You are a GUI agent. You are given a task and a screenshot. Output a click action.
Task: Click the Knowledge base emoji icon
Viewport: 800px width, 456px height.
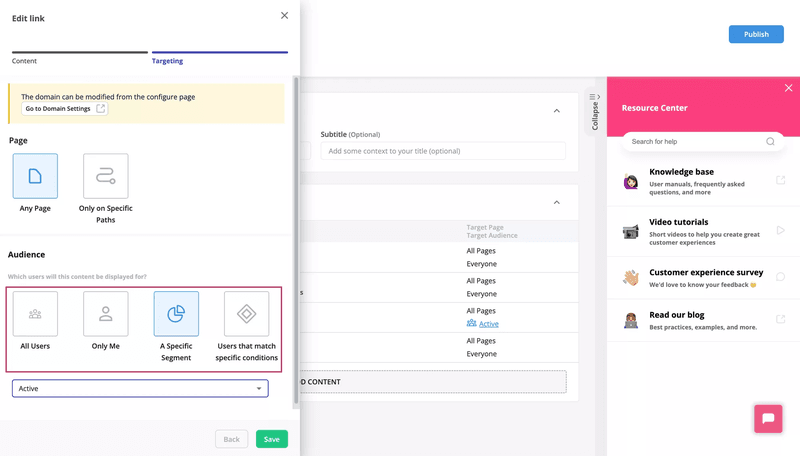[631, 181]
